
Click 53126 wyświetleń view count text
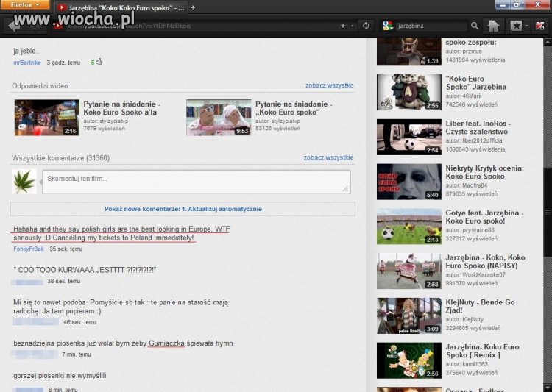277,129
